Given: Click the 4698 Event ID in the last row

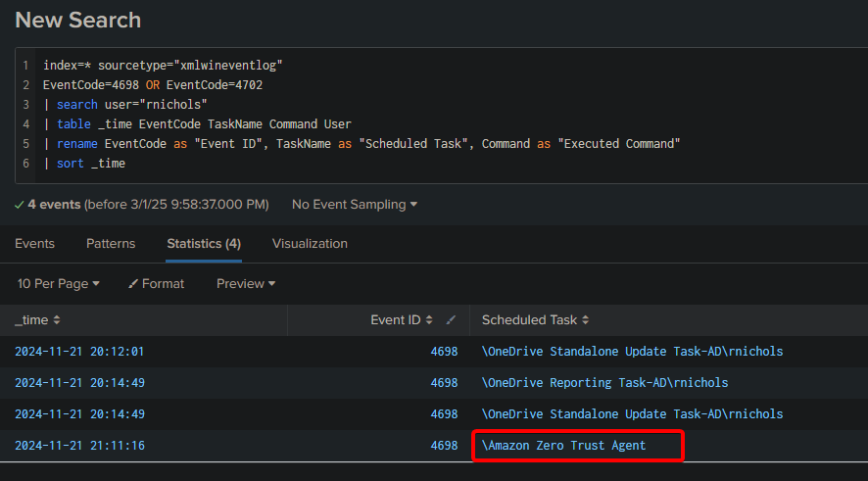Looking at the screenshot, I should point(444,446).
